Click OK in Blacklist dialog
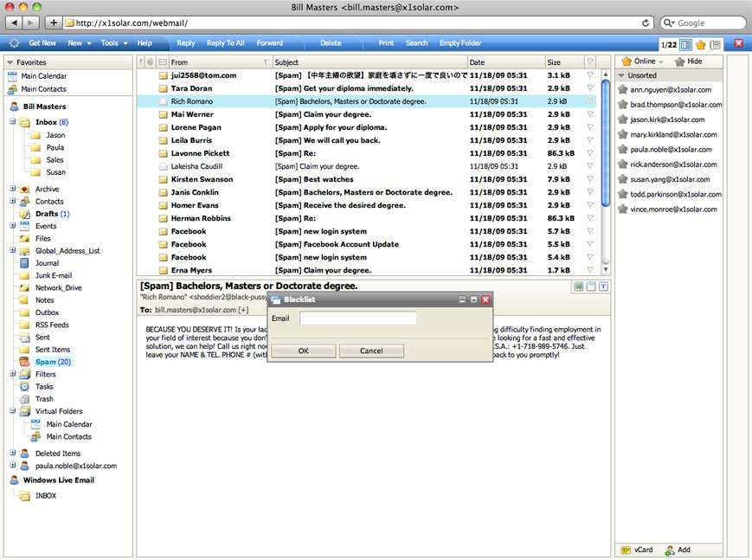 tap(303, 351)
